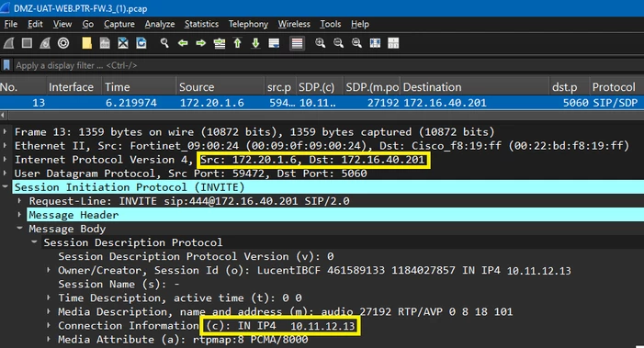This screenshot has width=644, height=348.
Task: Sort by the dst.p column header
Action: (569, 87)
